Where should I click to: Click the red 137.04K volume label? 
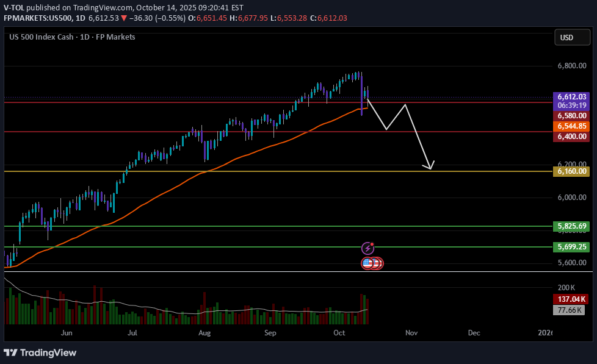point(571,299)
